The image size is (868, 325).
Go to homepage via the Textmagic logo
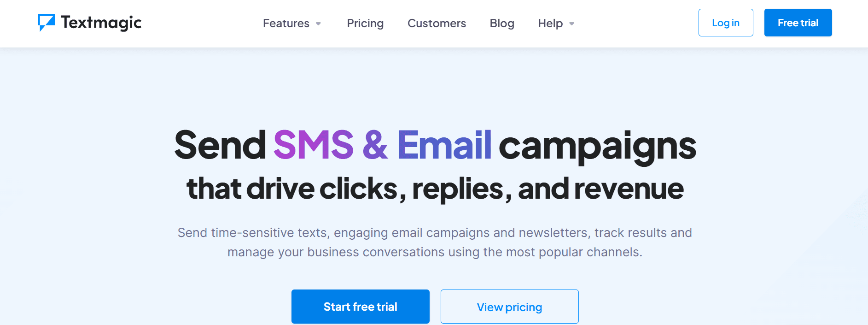pos(89,23)
